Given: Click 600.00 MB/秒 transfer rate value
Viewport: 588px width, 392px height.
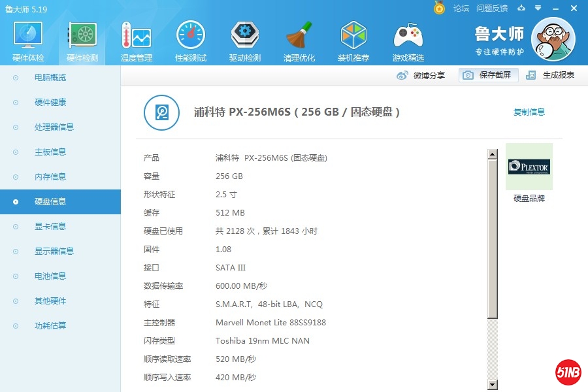Looking at the screenshot, I should (x=242, y=286).
